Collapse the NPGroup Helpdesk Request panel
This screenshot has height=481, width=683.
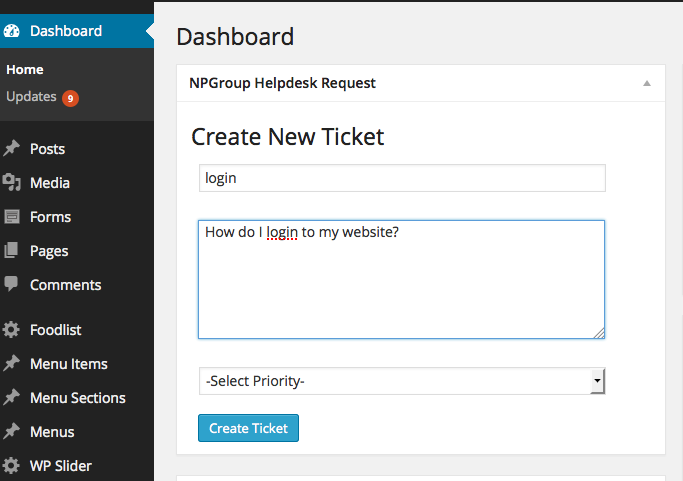pos(647,83)
